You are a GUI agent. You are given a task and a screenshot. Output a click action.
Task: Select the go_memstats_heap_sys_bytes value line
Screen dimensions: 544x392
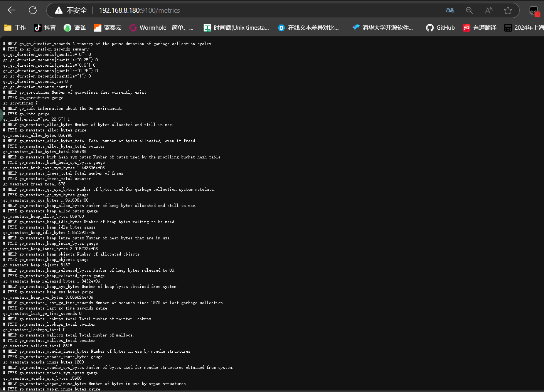click(x=48, y=298)
